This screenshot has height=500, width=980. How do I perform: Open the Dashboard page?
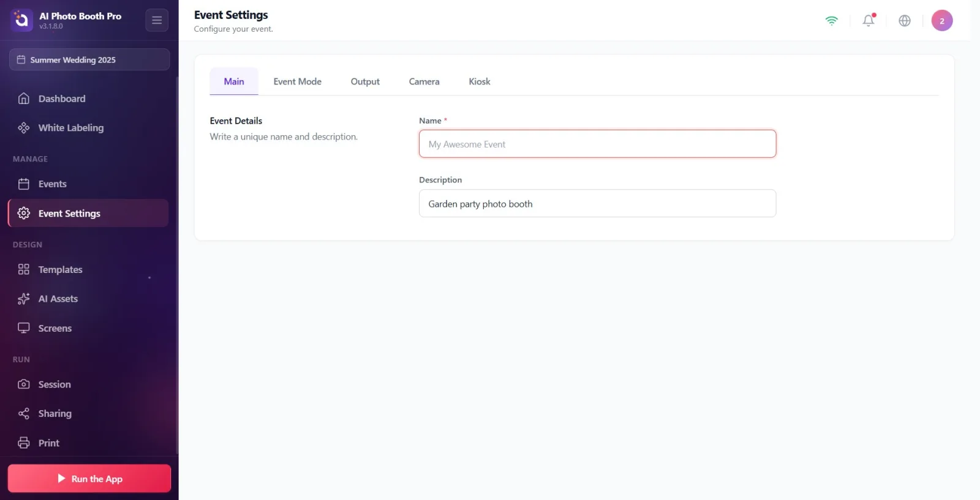pyautogui.click(x=88, y=99)
